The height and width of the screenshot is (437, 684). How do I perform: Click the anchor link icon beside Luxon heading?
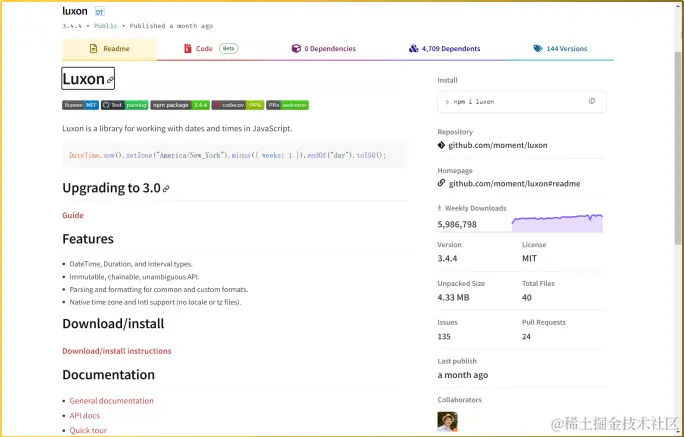[110, 80]
